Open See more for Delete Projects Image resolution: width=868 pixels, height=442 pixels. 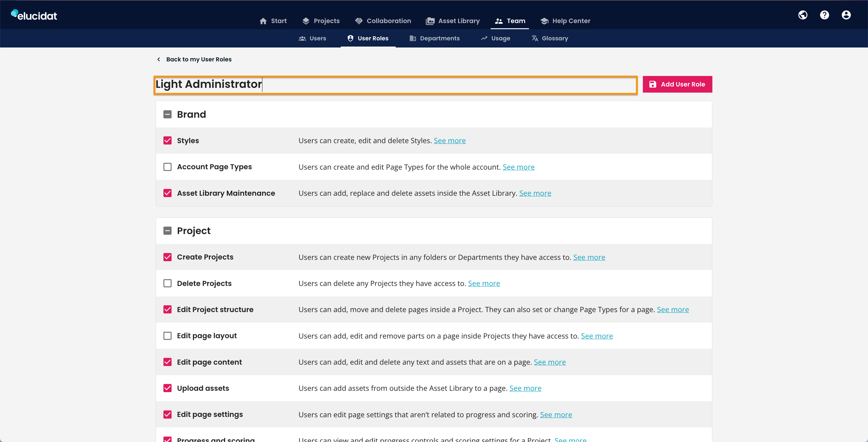click(x=484, y=283)
